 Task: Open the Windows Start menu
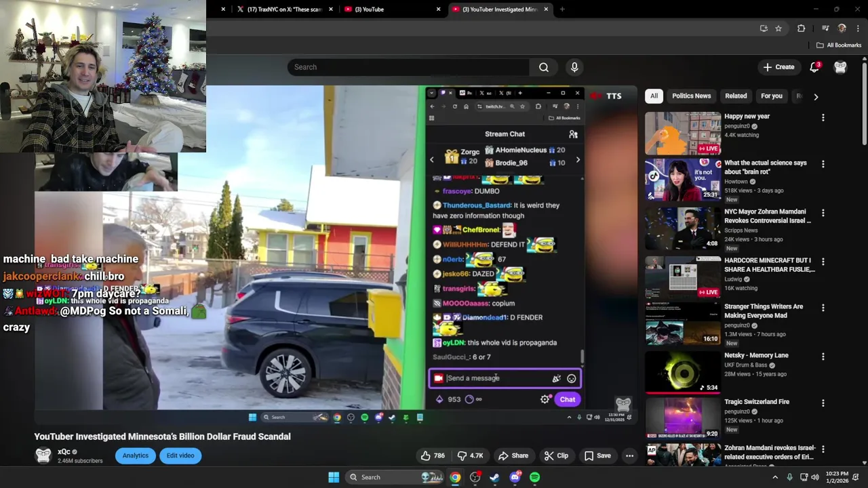pos(334,477)
